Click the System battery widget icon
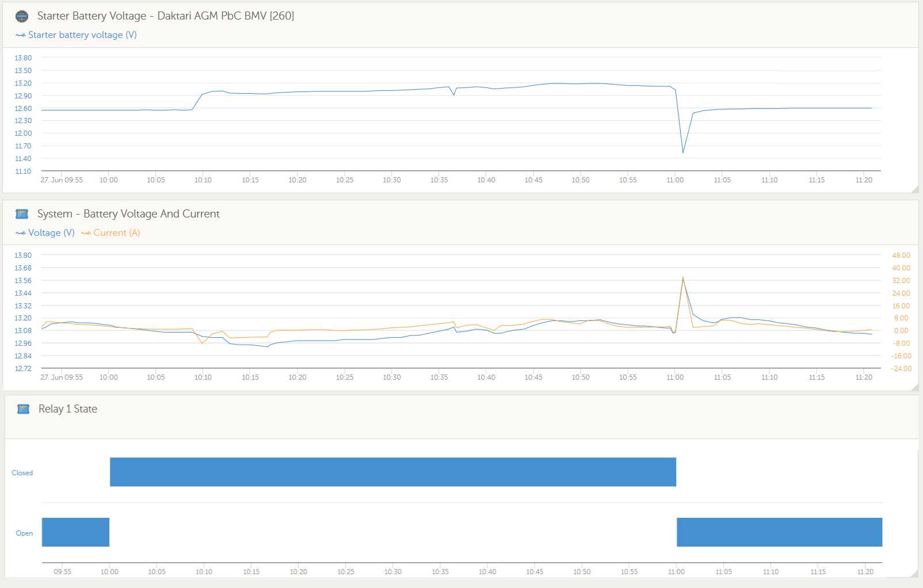923x588 pixels. tap(22, 214)
